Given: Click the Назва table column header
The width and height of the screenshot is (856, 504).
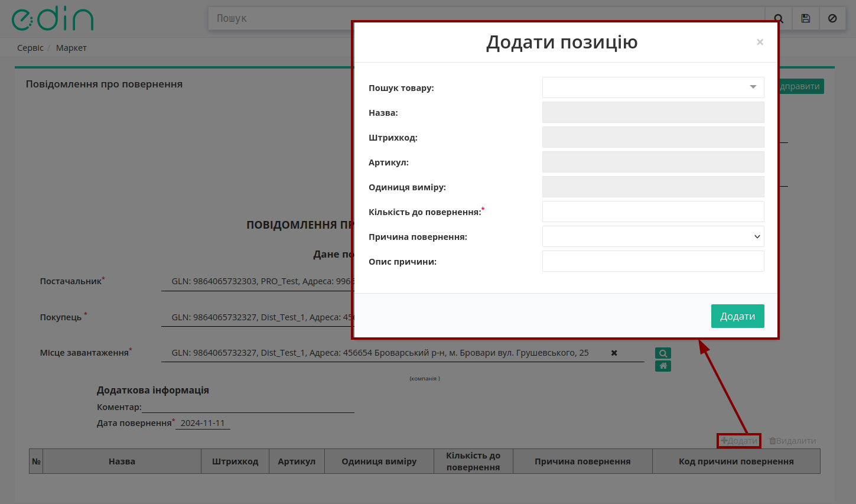Looking at the screenshot, I should [122, 461].
